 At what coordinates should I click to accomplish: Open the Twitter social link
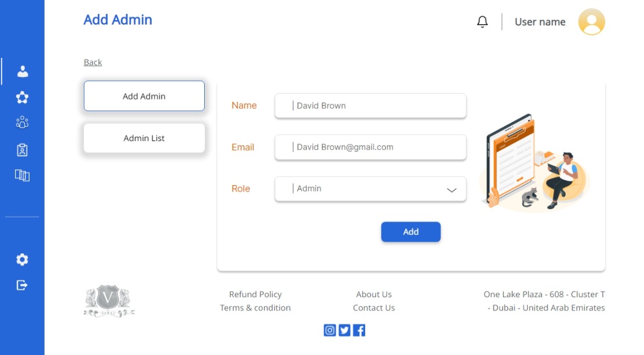point(345,330)
